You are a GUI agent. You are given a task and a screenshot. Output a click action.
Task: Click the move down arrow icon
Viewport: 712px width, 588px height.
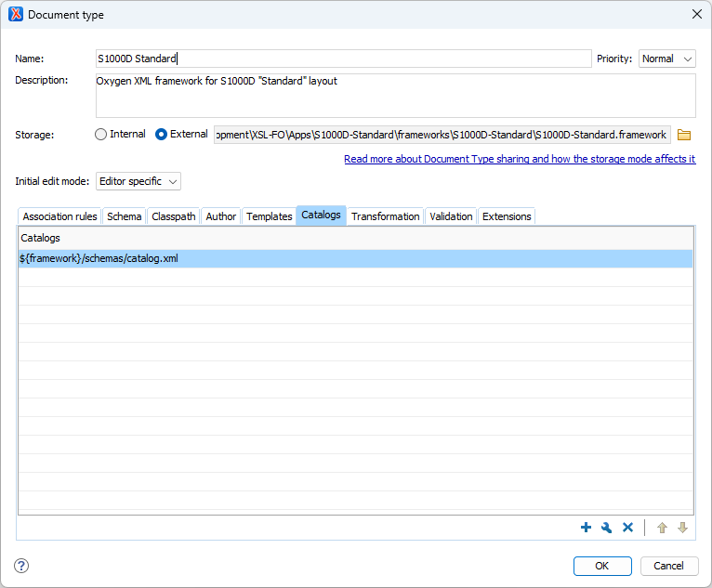point(682,528)
